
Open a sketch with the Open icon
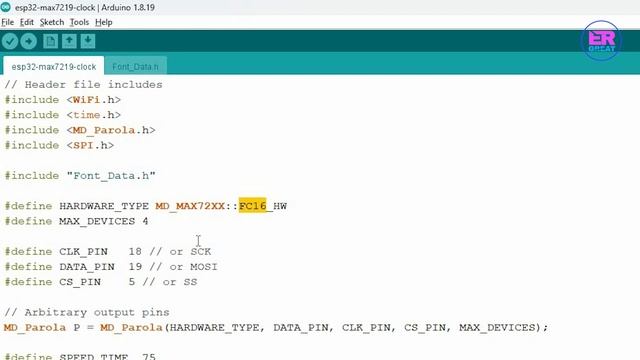click(69, 41)
